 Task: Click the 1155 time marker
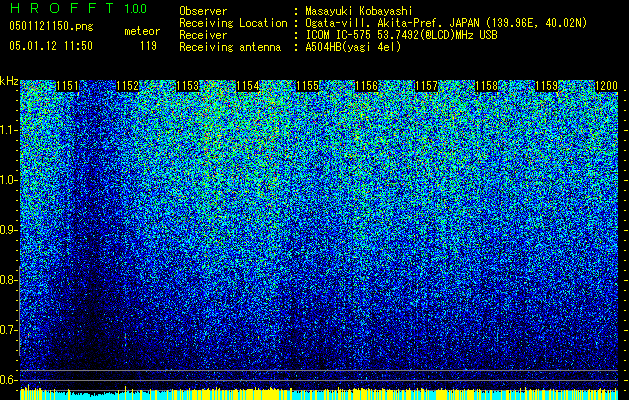tap(307, 86)
